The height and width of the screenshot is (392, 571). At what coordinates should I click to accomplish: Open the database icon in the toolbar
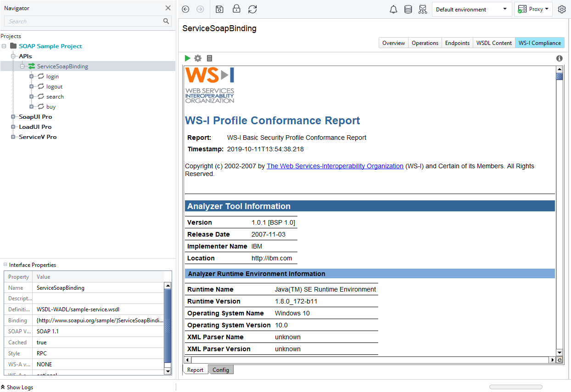pyautogui.click(x=408, y=9)
